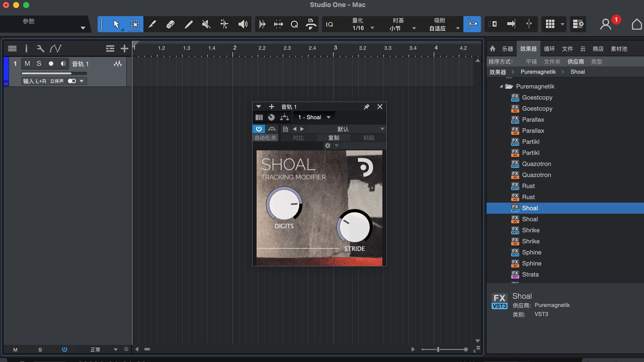This screenshot has width=644, height=362.
Task: Select the Listen (speaker) tool
Action: point(243,24)
